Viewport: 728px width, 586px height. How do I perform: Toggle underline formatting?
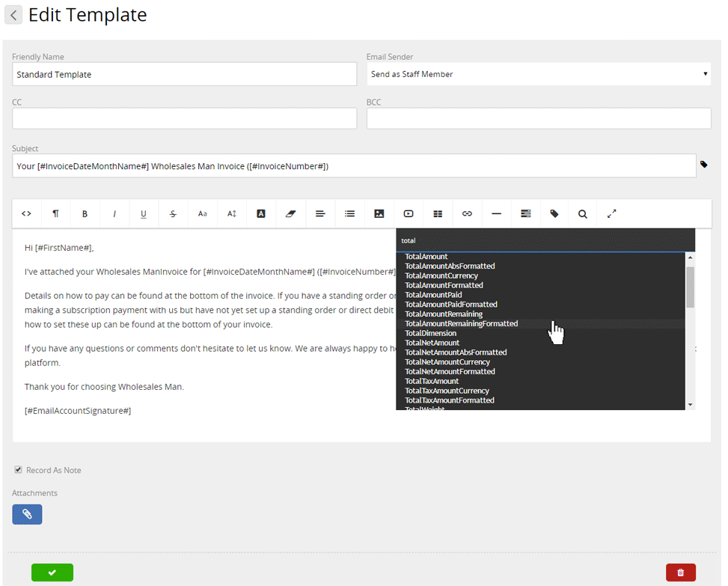pos(144,213)
